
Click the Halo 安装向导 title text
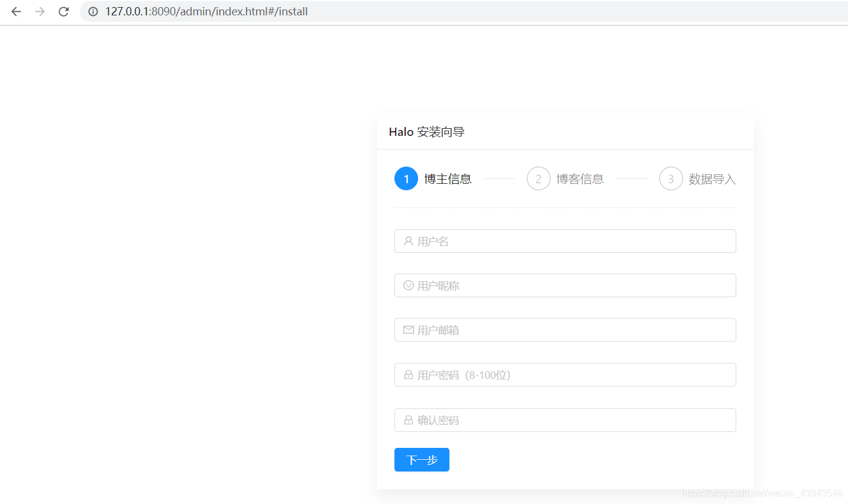tap(426, 132)
